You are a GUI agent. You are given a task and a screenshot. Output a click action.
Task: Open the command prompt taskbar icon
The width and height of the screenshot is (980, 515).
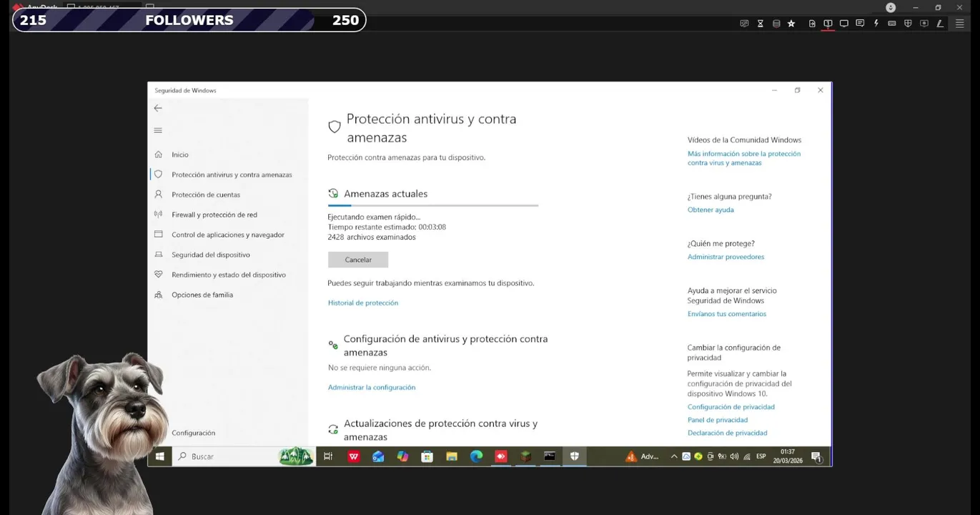click(x=550, y=456)
